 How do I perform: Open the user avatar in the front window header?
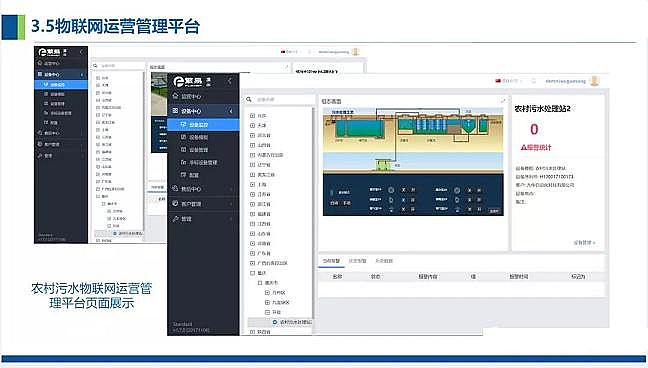(x=594, y=81)
